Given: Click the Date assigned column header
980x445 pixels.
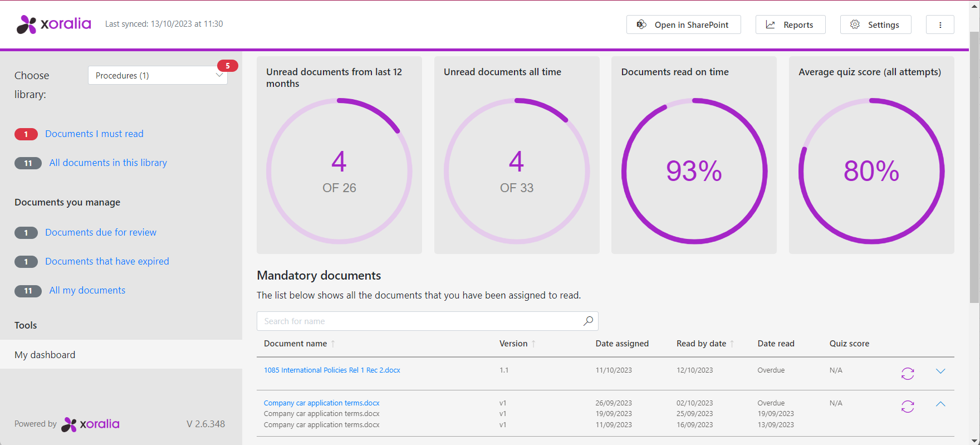Looking at the screenshot, I should (x=622, y=344).
